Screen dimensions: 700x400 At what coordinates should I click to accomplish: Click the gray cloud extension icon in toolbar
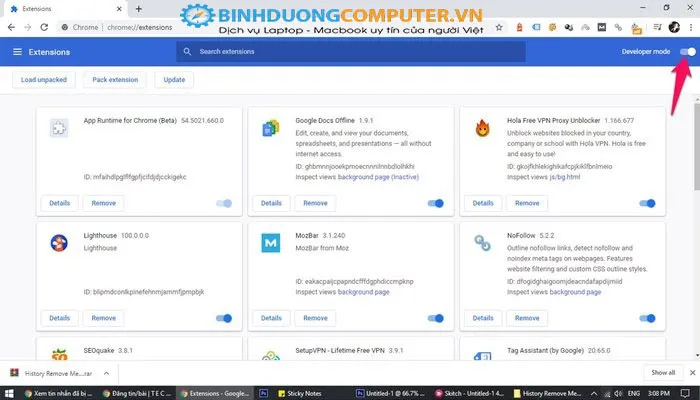coord(585,27)
